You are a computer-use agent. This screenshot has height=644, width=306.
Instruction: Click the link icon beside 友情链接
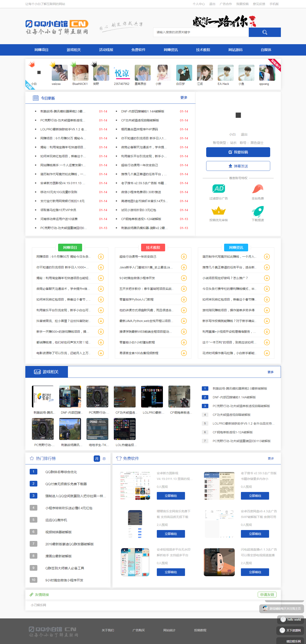[31, 595]
